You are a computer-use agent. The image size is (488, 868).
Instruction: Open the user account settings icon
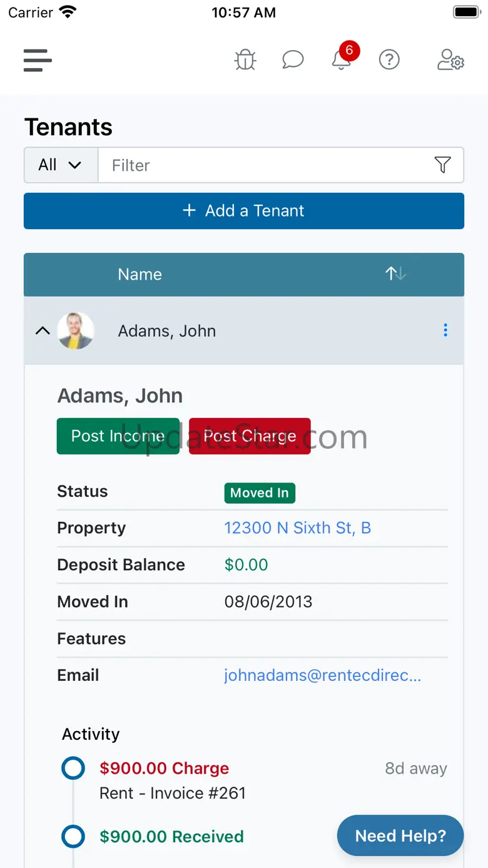click(450, 60)
